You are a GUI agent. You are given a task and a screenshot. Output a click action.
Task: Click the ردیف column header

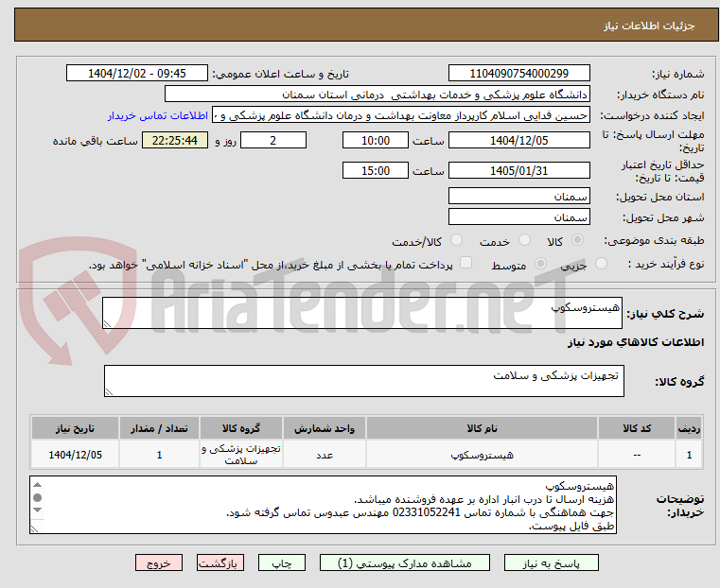[x=689, y=428]
